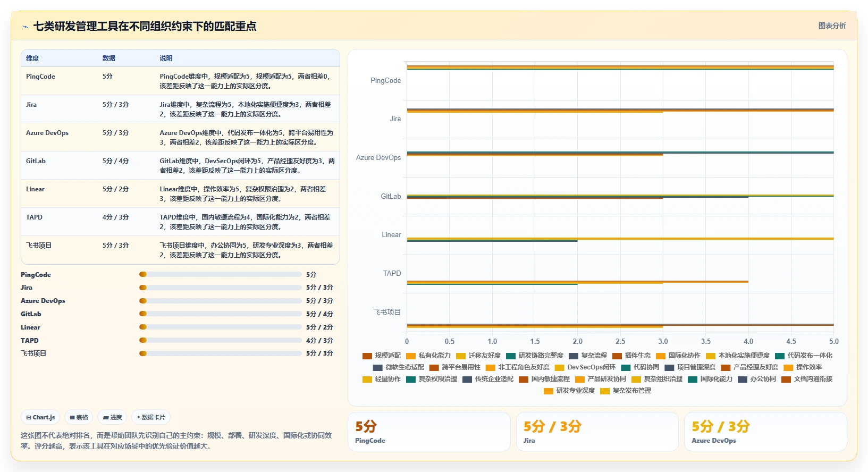The image size is (868, 472).
Task: Toggle 国内敏捷流程 legend entry
Action: click(x=544, y=379)
